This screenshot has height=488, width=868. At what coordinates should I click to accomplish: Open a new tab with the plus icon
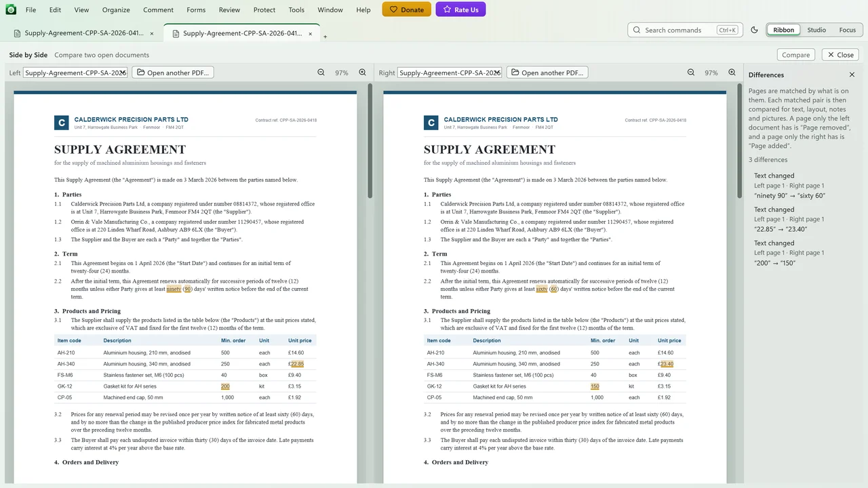pyautogui.click(x=325, y=37)
